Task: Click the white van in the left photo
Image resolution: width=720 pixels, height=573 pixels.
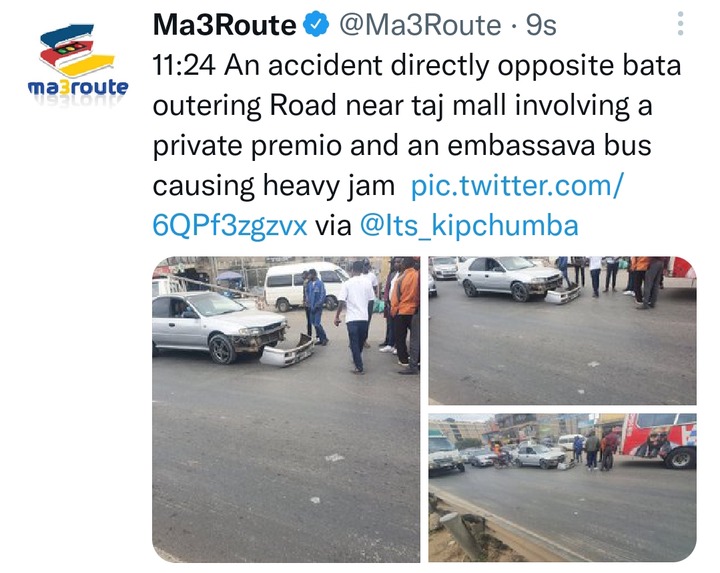Action: 306,285
